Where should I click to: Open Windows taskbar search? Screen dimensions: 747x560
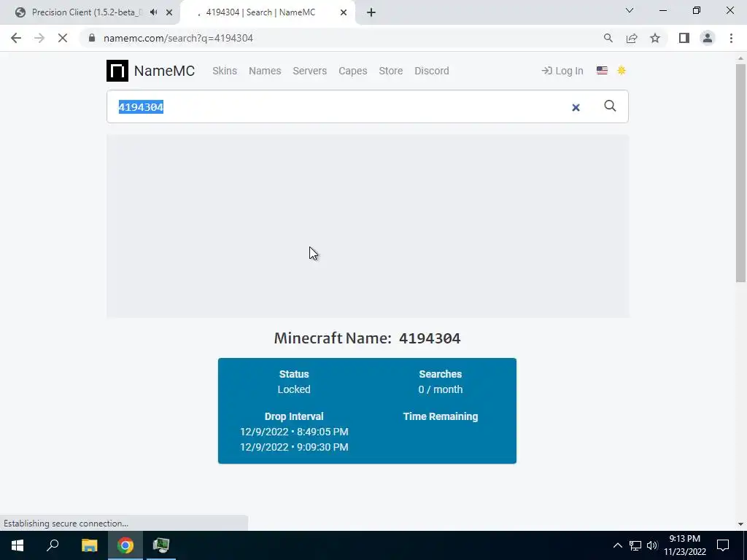[53, 545]
